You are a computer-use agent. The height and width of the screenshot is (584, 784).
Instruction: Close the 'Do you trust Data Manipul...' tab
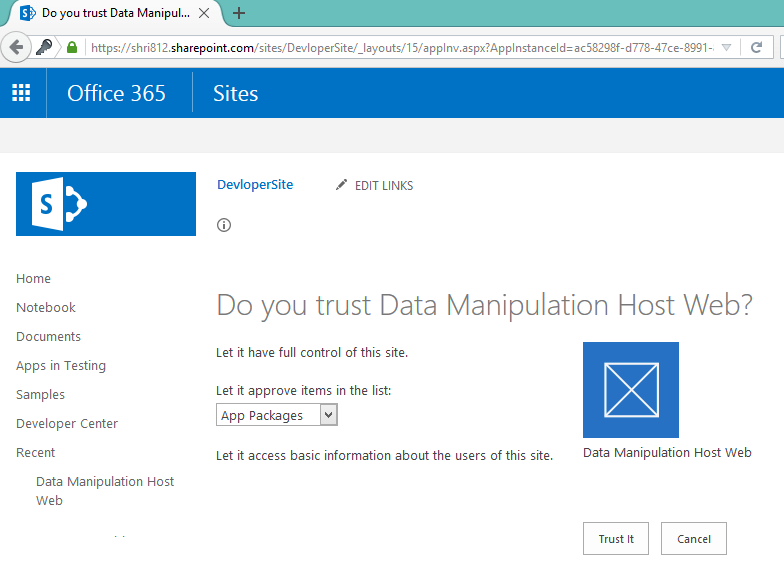[204, 13]
